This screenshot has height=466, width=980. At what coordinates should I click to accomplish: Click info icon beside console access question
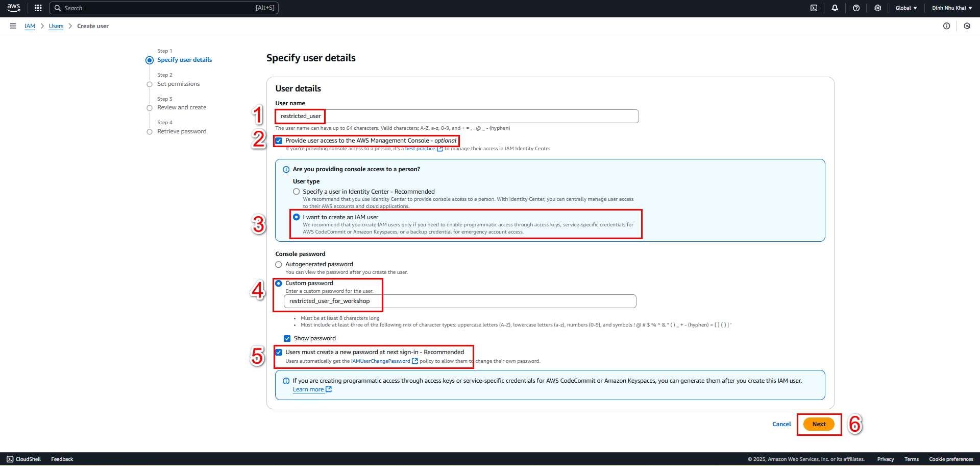286,170
